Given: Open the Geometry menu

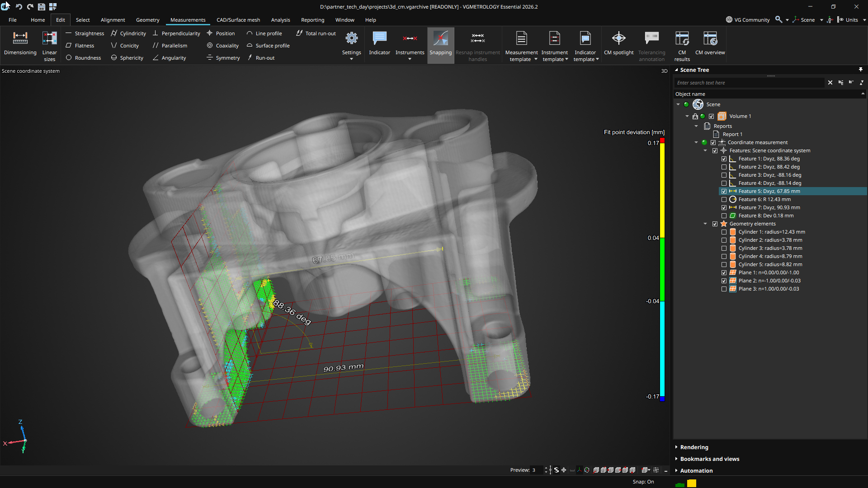Looking at the screenshot, I should tap(147, 20).
